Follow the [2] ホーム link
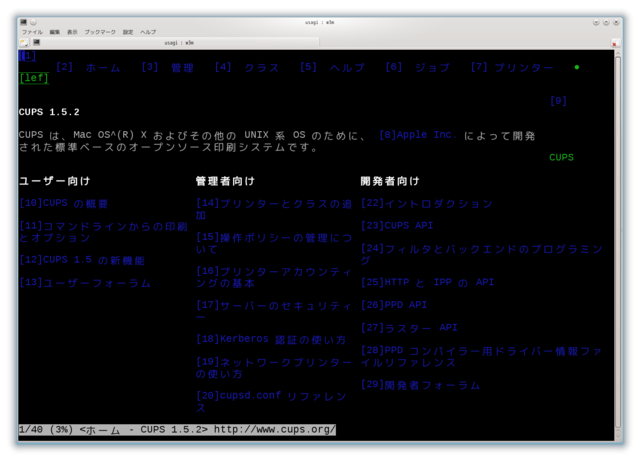Image resolution: width=640 pixels, height=460 pixels. coord(88,67)
